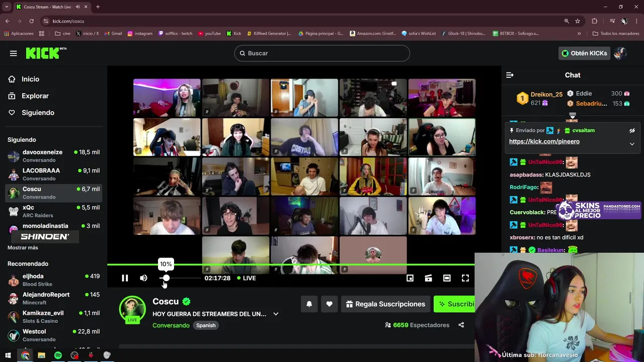Open Todos los marcadores folder
This screenshot has height=362, width=644.
click(x=616, y=34)
